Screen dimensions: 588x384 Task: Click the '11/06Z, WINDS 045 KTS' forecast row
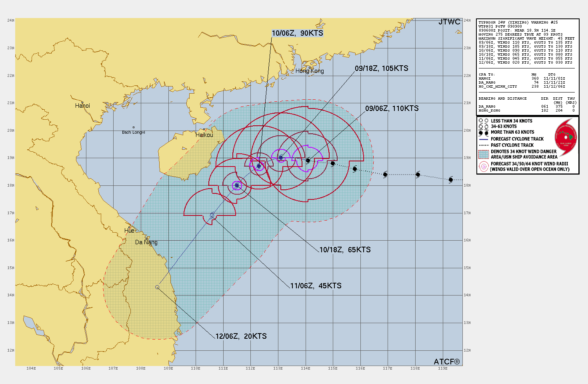point(525,58)
